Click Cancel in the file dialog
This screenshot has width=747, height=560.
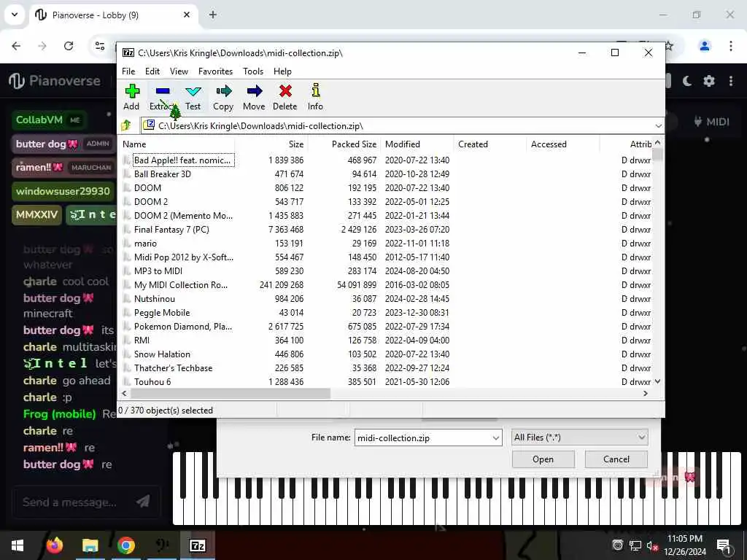click(x=616, y=459)
